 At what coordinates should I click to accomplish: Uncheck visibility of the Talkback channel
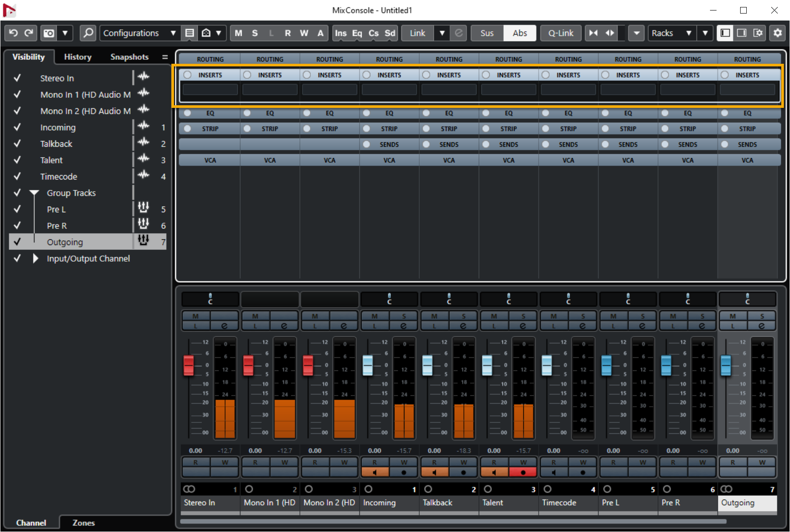[x=17, y=144]
